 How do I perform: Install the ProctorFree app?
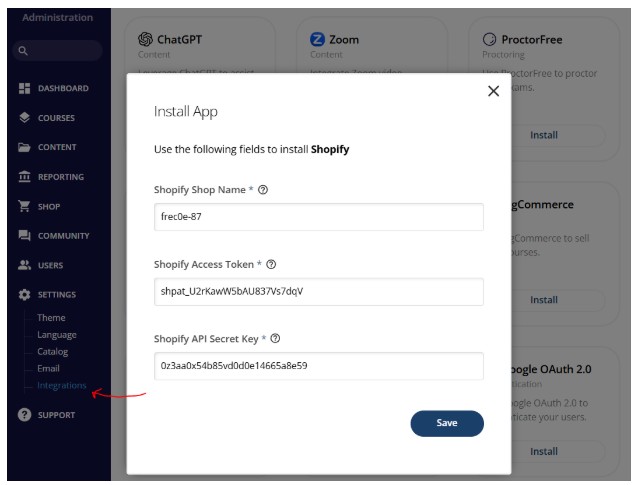(x=544, y=135)
